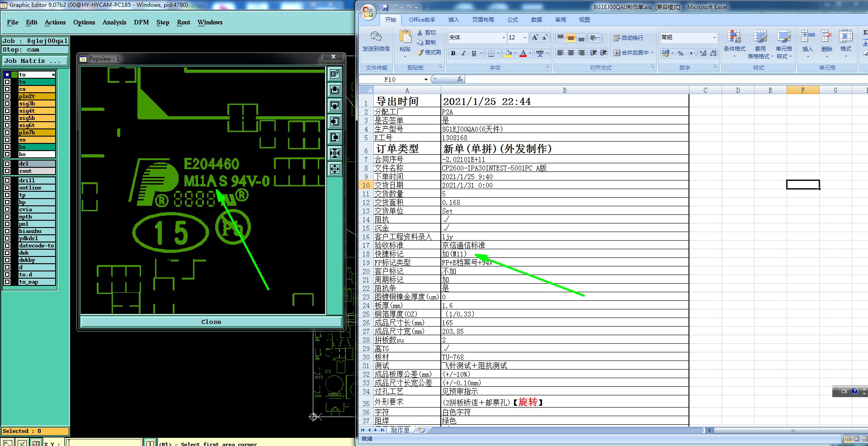
Task: Select column header F in Excel
Action: point(803,90)
